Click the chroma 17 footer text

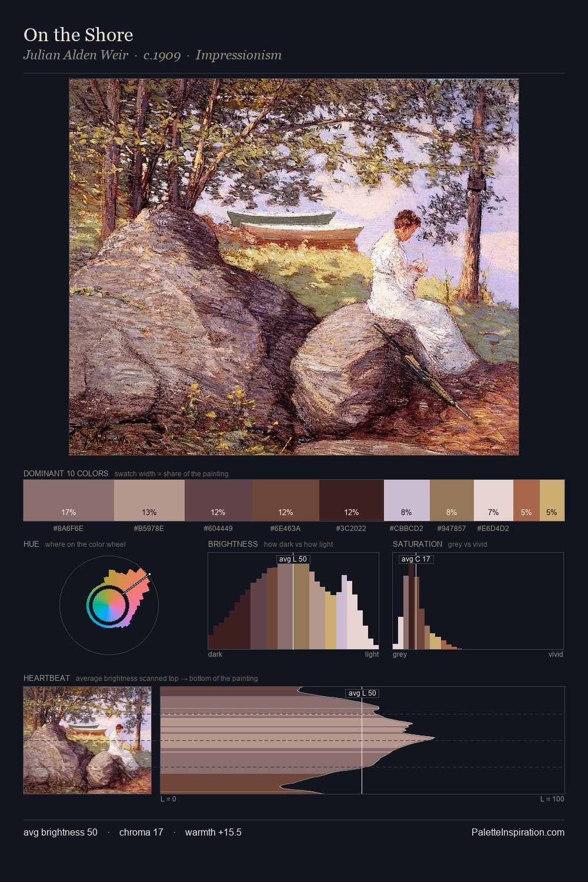point(141,832)
